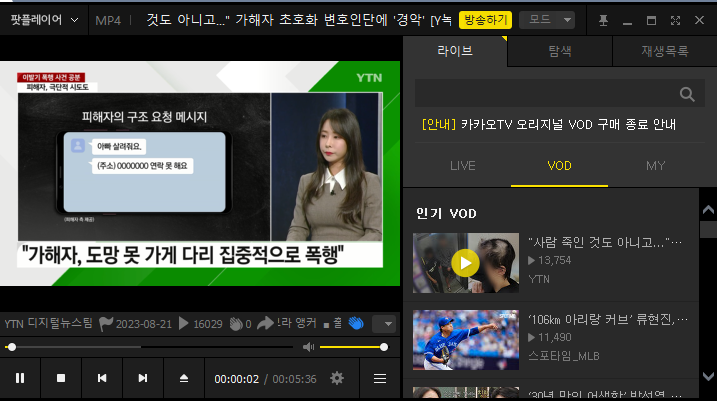Screen dimensions: 717x401
Task: Click the eject/open file icon
Action: tap(184, 378)
